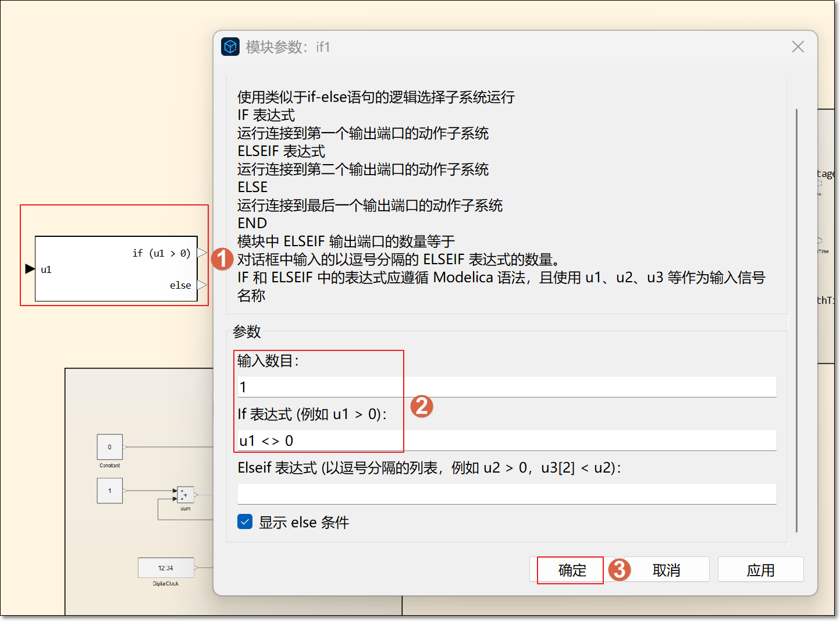
Task: Select the Sum block
Action: (x=185, y=495)
